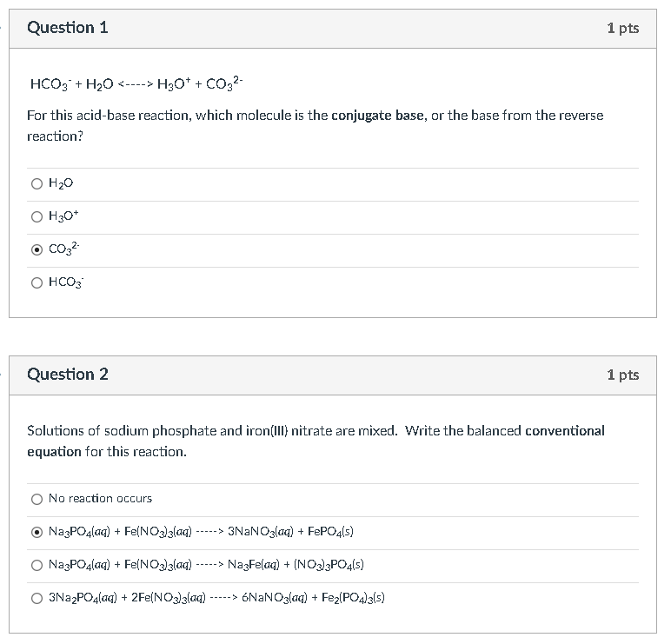Click the bold 'conventional' word in Question 2

click(x=564, y=430)
